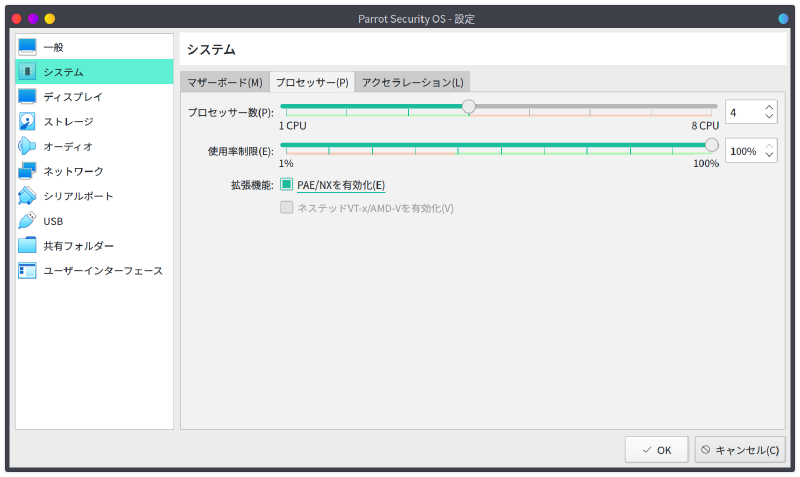Switch to アクセラレーション(L) tab
The width and height of the screenshot is (800, 477).
tap(413, 82)
